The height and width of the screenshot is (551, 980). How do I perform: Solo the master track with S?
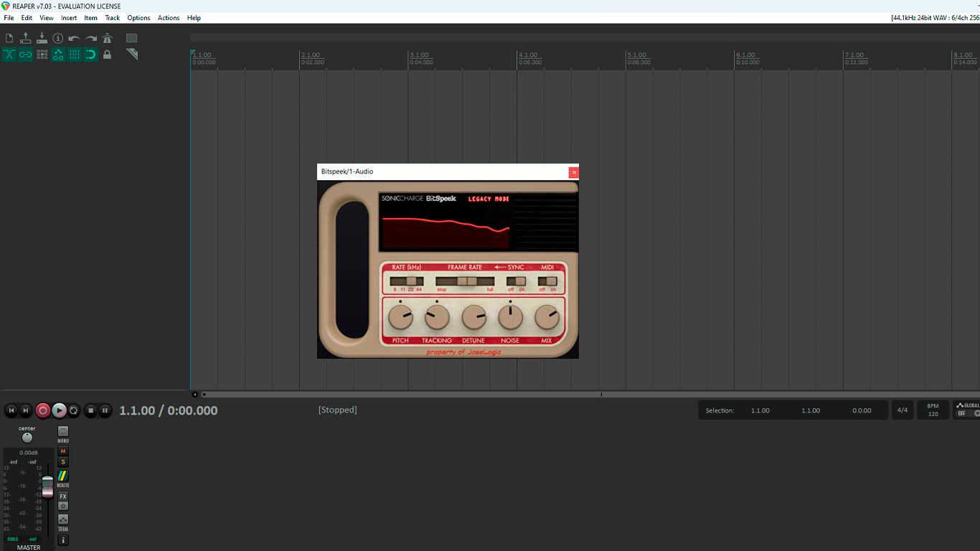tap(63, 462)
